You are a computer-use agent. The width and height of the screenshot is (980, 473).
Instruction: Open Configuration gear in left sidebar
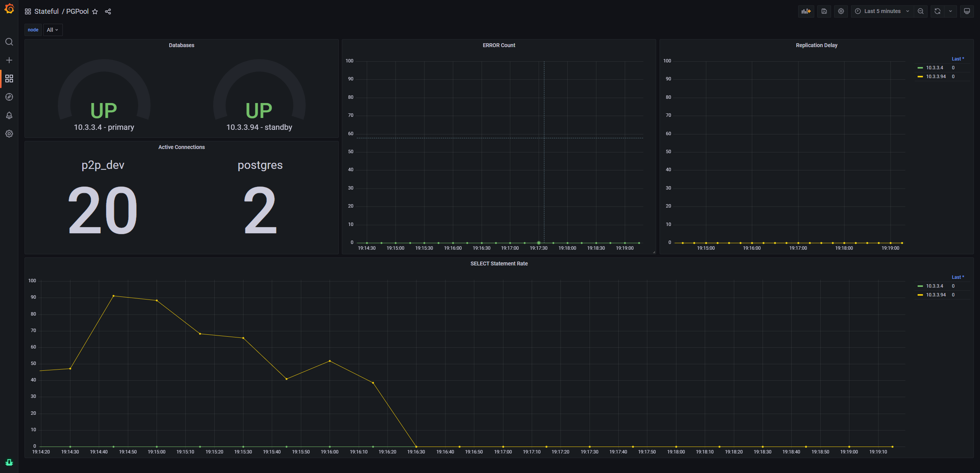coord(9,134)
